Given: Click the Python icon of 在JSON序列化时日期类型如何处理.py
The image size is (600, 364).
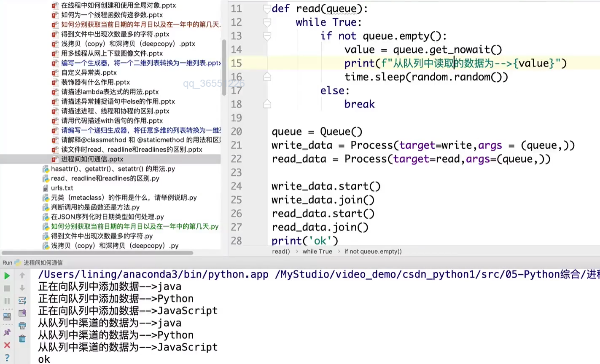Looking at the screenshot, I should click(x=46, y=217).
